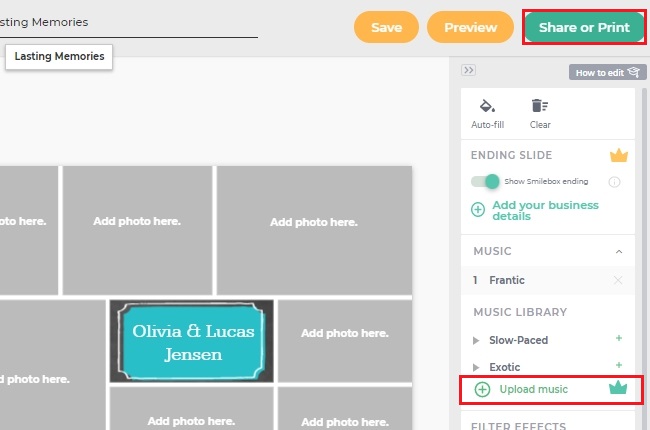The width and height of the screenshot is (650, 430).
Task: Click the Lasting Memories title field
Action: [x=128, y=22]
